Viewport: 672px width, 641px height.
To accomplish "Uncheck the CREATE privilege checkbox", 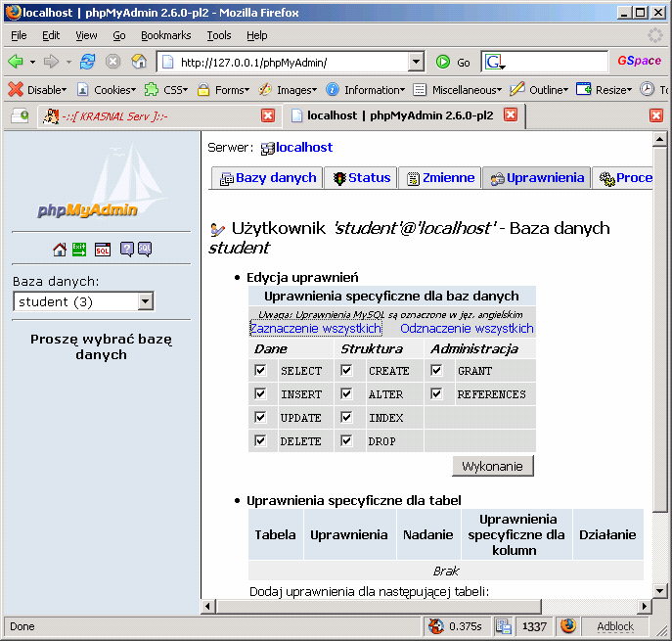I will click(x=346, y=370).
